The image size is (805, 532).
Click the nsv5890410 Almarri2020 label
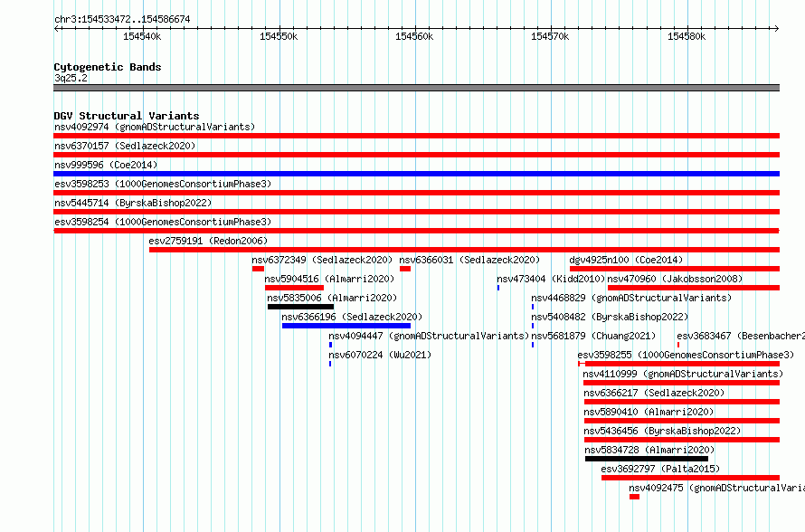pyautogui.click(x=649, y=412)
